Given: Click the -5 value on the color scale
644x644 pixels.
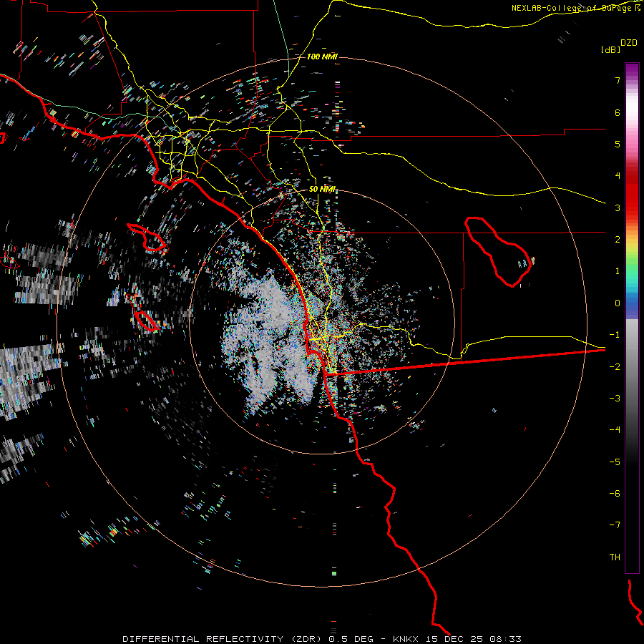Looking at the screenshot, I should point(615,462).
